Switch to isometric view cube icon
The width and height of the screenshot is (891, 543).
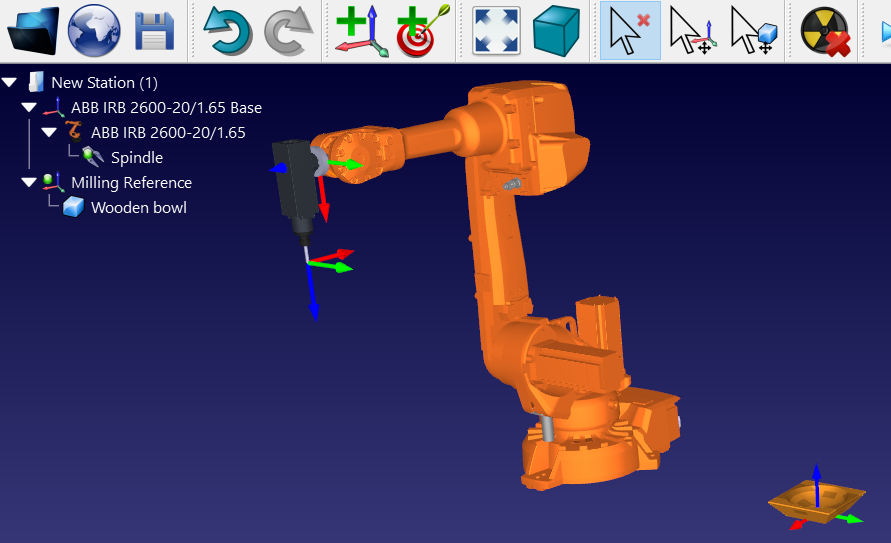[557, 31]
